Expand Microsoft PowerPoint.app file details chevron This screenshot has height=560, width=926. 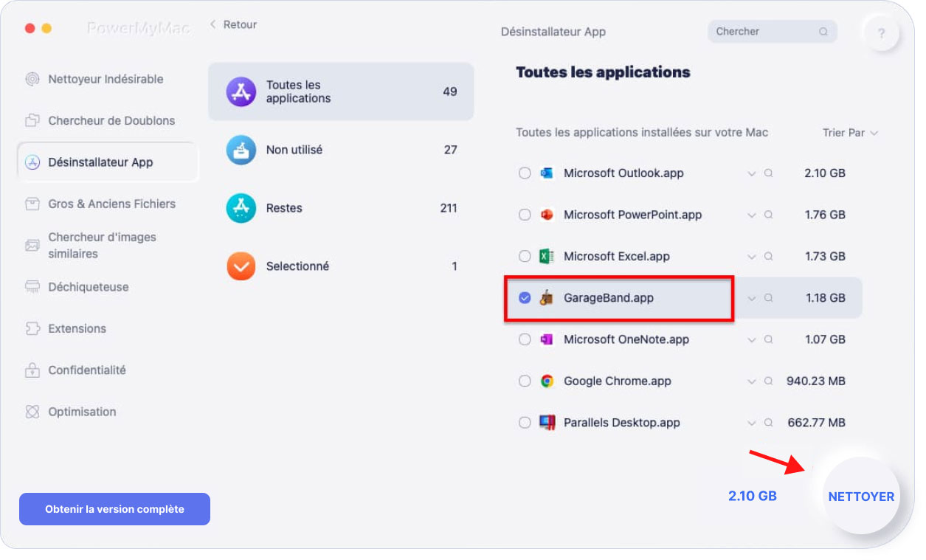(752, 215)
